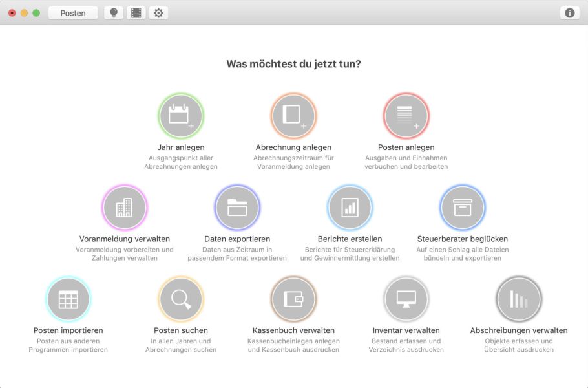Click the Jahr anlegen calendar icon
This screenshot has width=588, height=388.
click(181, 116)
